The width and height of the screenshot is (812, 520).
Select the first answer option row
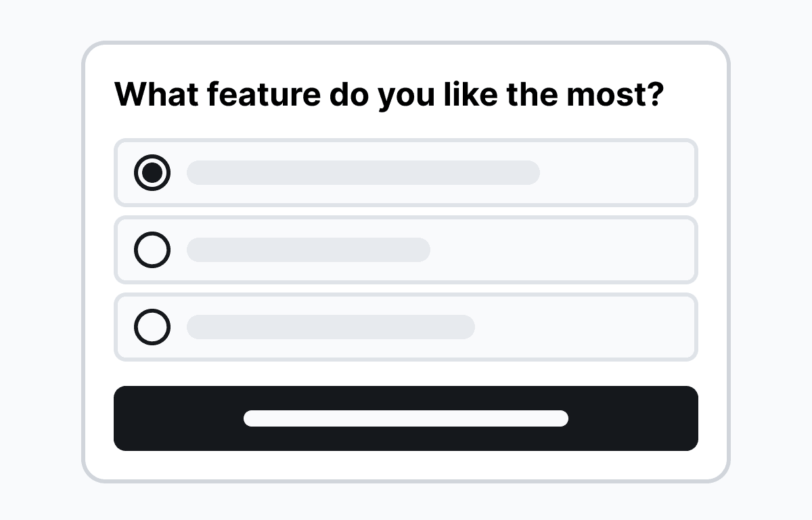point(406,173)
